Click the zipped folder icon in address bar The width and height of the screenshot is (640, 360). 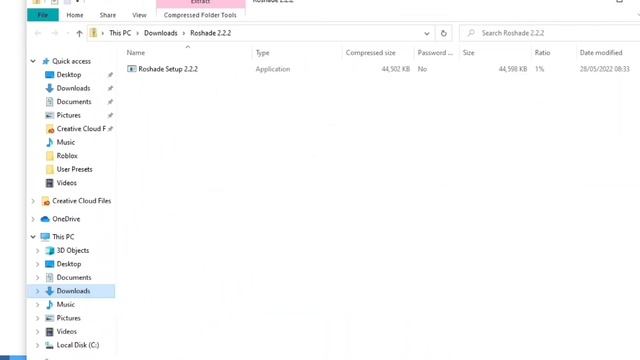[93, 33]
